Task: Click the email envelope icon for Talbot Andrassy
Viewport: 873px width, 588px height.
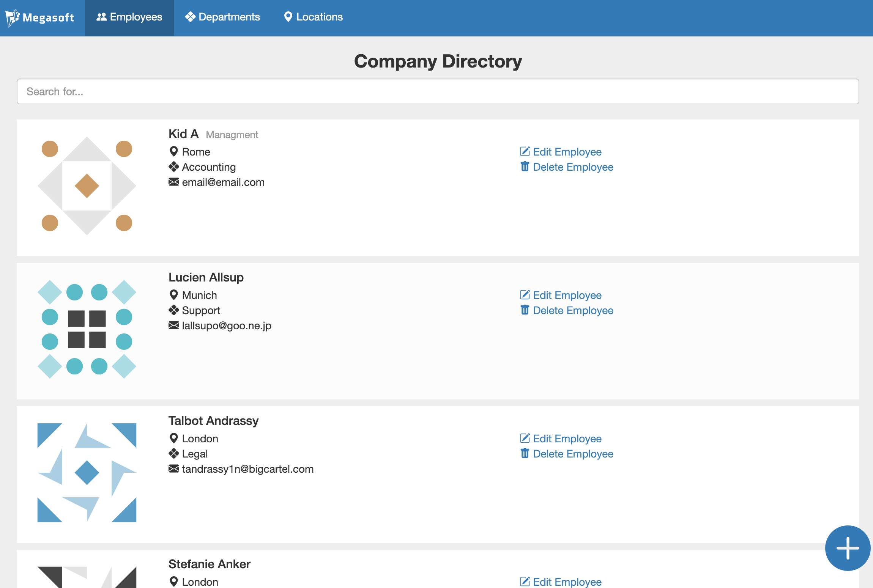Action: pyautogui.click(x=173, y=469)
